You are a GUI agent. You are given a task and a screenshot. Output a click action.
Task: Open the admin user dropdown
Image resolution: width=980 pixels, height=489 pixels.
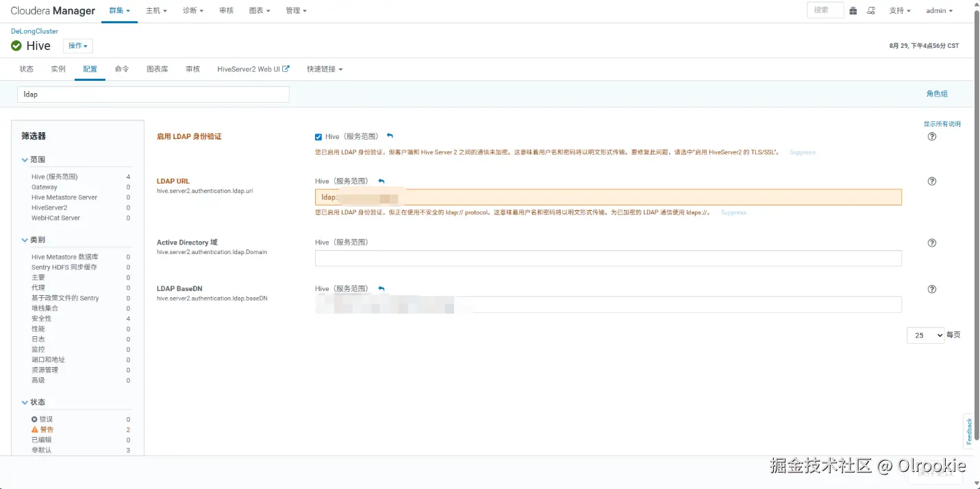[x=940, y=11]
